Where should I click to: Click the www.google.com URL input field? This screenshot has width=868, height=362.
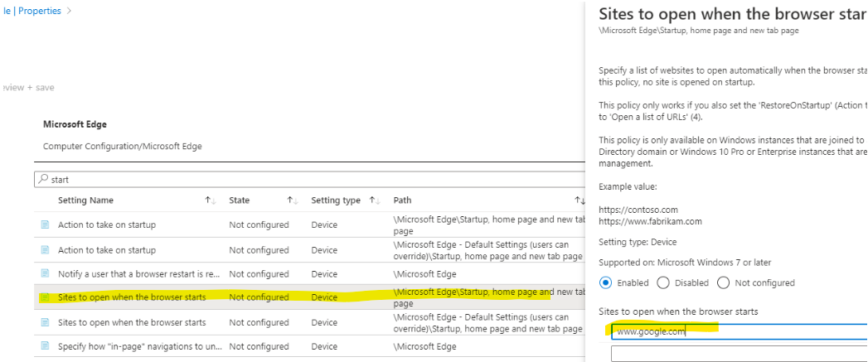(739, 331)
